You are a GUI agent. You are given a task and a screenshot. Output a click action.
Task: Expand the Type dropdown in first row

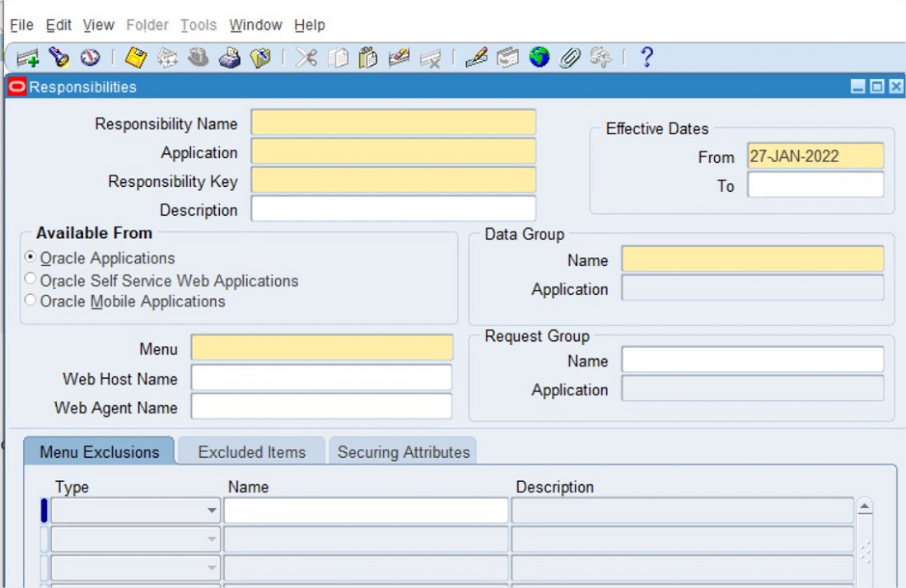[212, 511]
